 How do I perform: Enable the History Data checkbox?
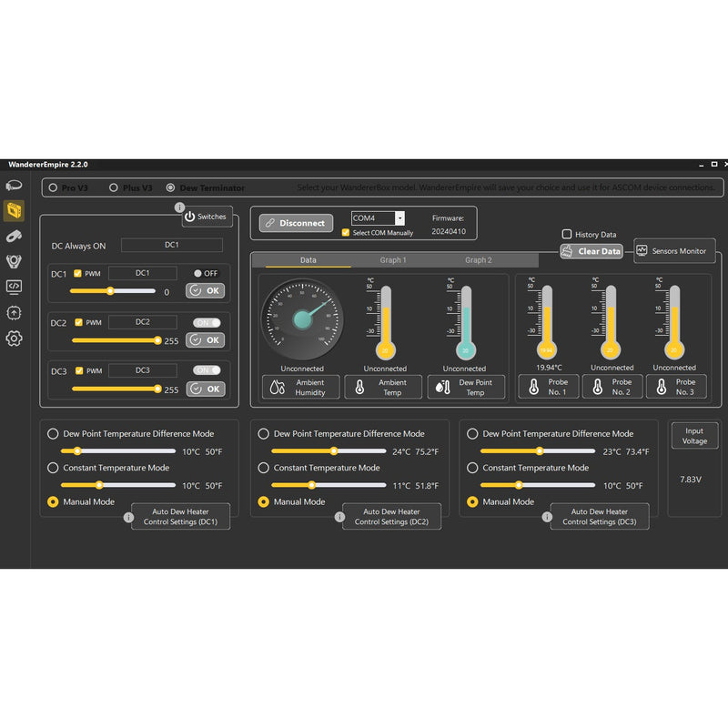tap(567, 234)
